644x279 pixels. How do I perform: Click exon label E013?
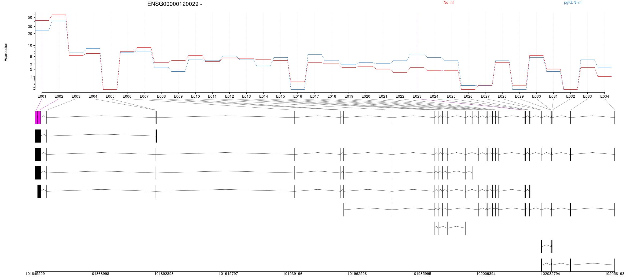(246, 96)
